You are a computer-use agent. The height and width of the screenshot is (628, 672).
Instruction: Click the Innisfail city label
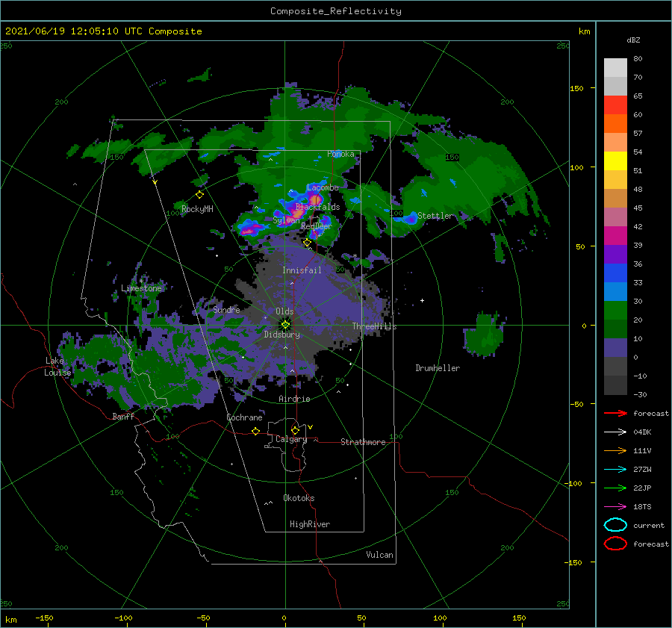[x=302, y=270]
